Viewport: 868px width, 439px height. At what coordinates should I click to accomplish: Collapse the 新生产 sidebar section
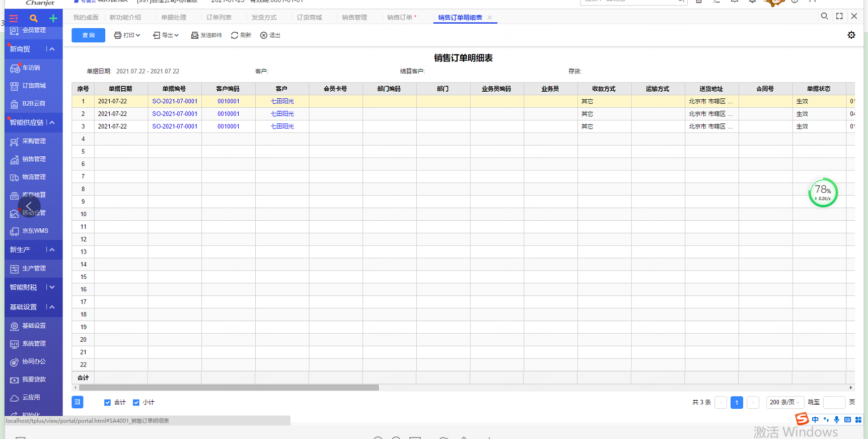(51, 249)
